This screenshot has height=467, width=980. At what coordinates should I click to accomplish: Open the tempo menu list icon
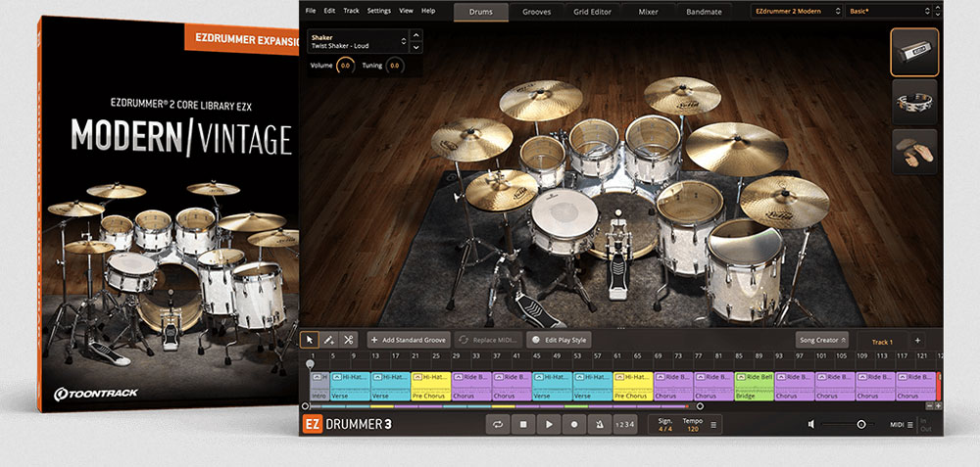point(713,425)
